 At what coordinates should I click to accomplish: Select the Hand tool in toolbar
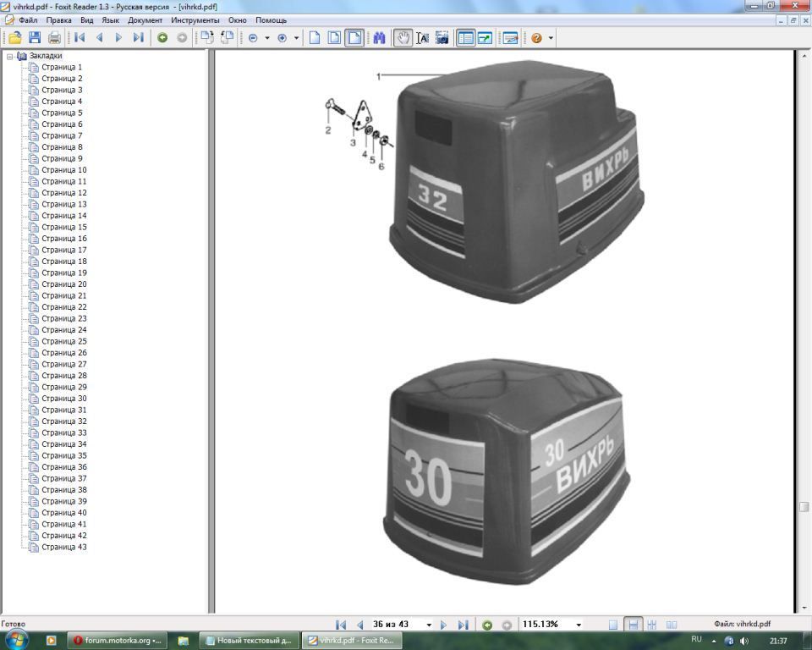click(x=403, y=37)
